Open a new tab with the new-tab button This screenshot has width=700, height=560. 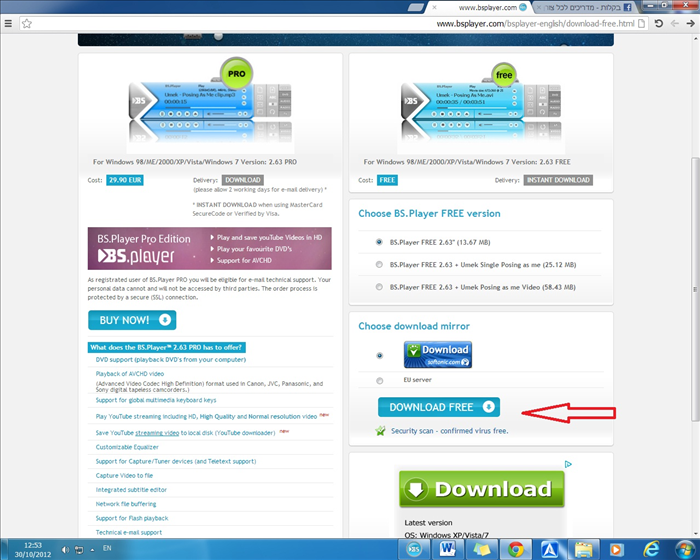point(416,7)
